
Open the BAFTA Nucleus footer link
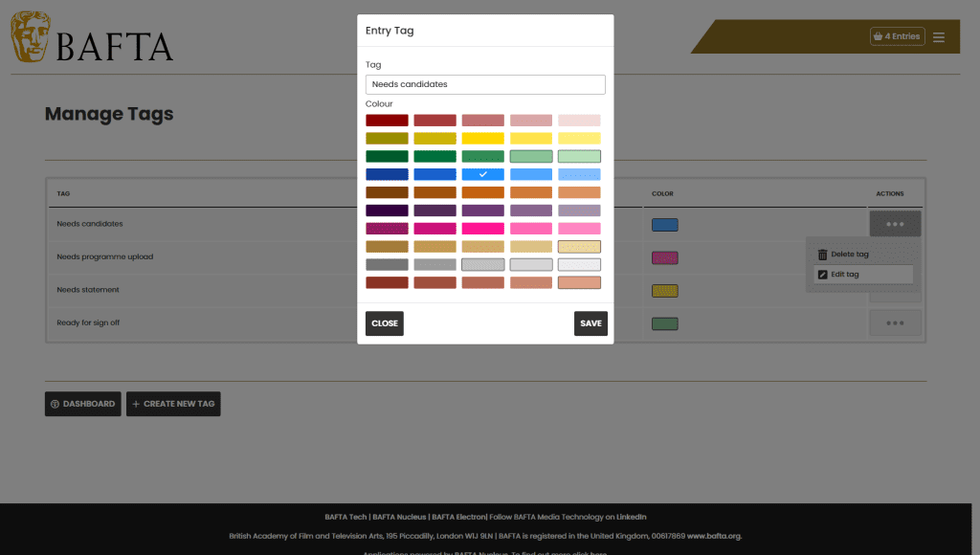coord(399,517)
